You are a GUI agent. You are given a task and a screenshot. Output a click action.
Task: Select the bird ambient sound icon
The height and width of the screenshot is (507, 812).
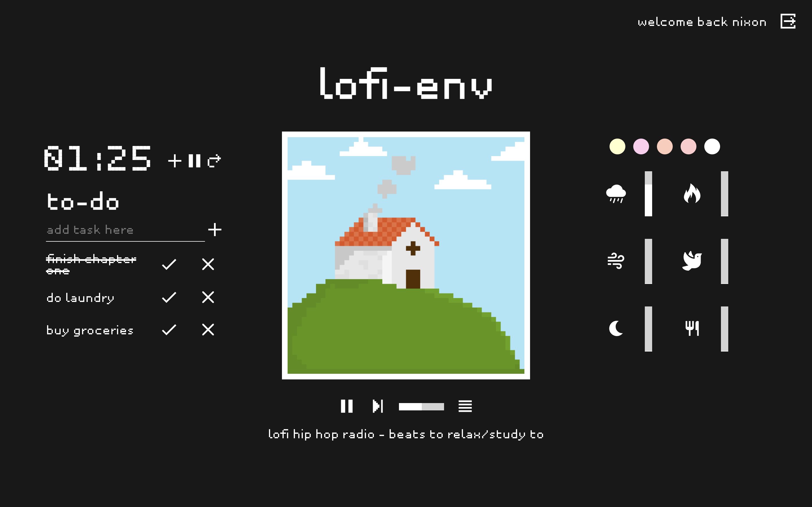[x=692, y=261]
